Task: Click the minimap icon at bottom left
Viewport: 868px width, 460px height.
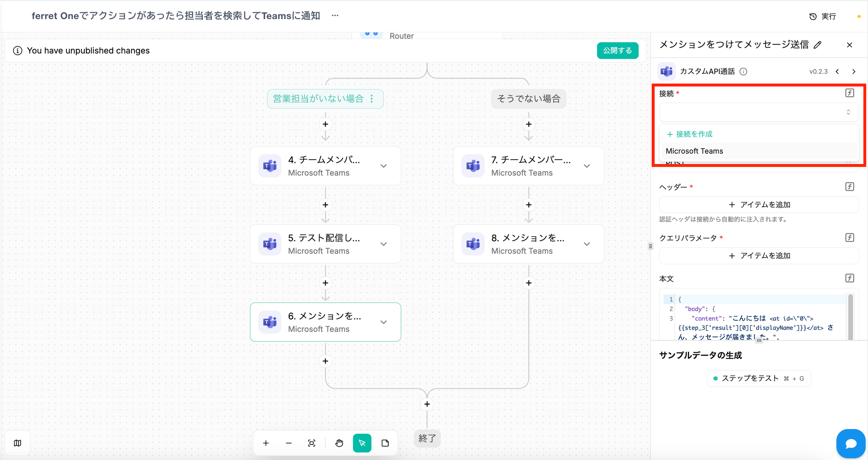Action: 17,443
